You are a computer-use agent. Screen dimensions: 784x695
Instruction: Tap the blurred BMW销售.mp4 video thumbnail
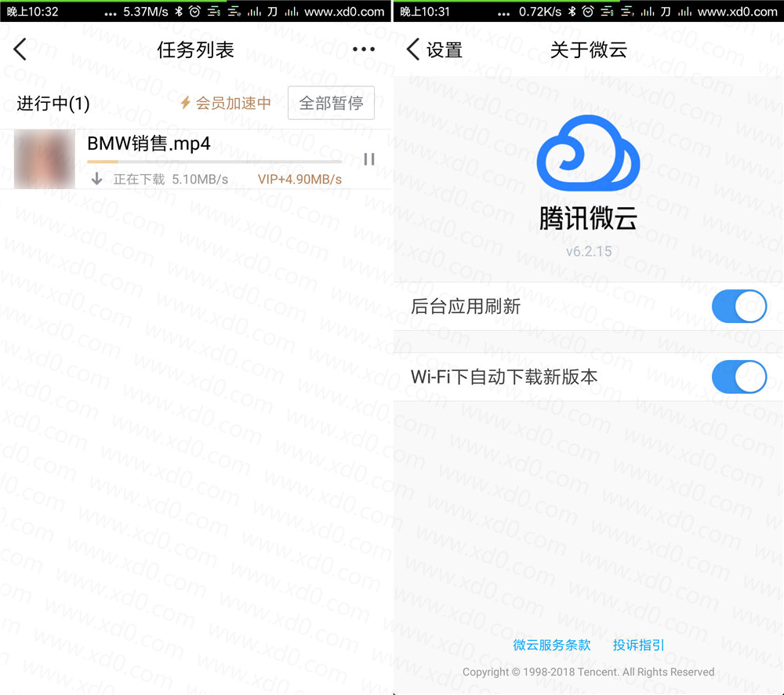tap(45, 159)
